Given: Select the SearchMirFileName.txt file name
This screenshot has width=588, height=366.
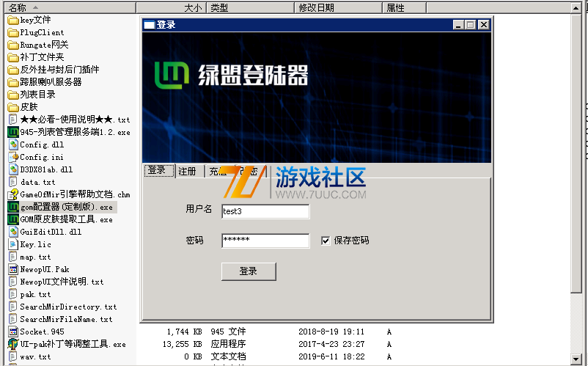Looking at the screenshot, I should pyautogui.click(x=66, y=319).
